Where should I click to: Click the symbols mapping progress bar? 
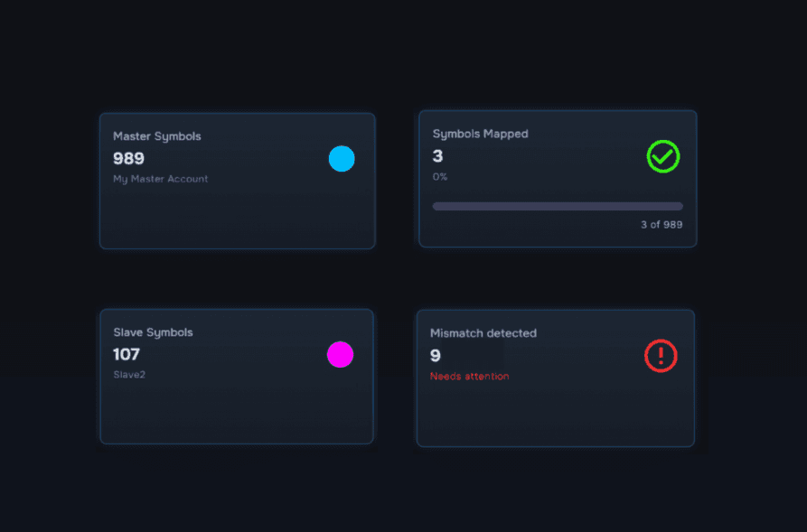tap(558, 206)
